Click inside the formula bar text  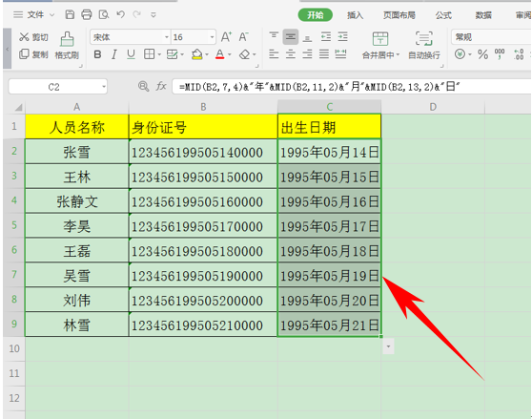[319, 87]
